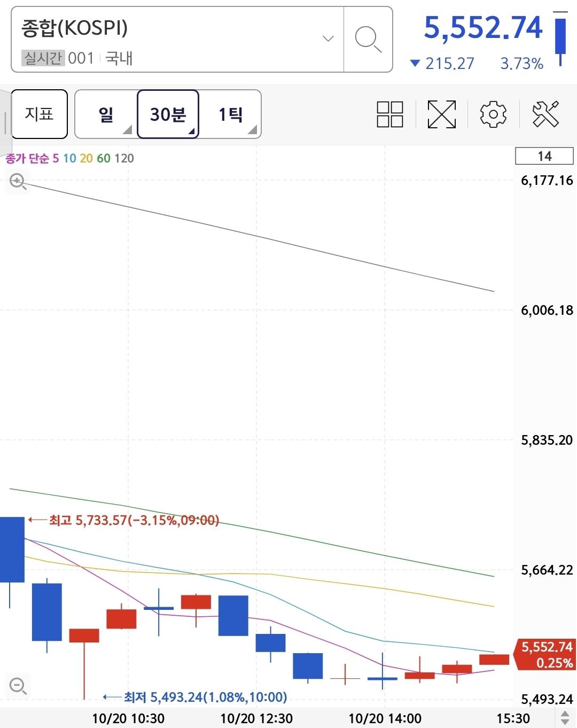The image size is (577, 728).
Task: Zoom out the chart with magnifier minus
Action: point(18,685)
